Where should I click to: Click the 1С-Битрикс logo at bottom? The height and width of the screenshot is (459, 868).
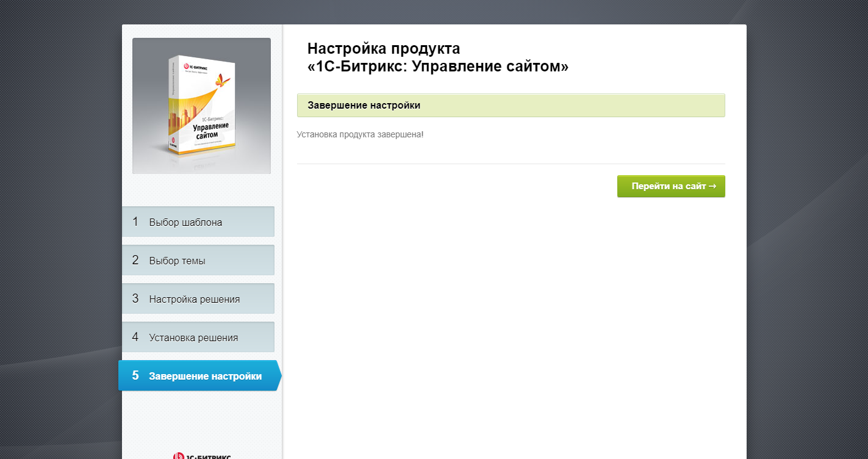click(x=202, y=455)
